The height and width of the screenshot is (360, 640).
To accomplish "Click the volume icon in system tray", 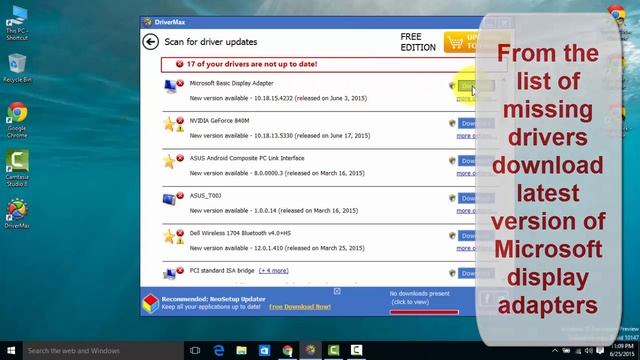I will pyautogui.click(x=588, y=351).
